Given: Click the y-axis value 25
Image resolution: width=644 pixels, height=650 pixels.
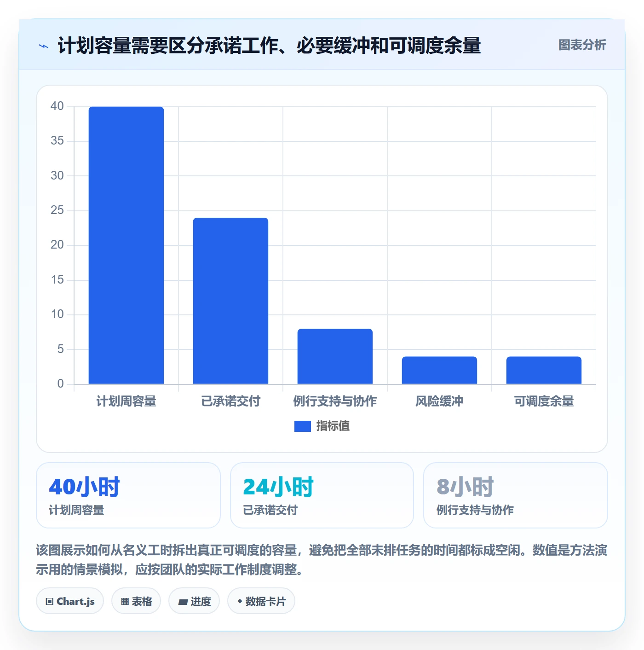Looking at the screenshot, I should pos(57,210).
